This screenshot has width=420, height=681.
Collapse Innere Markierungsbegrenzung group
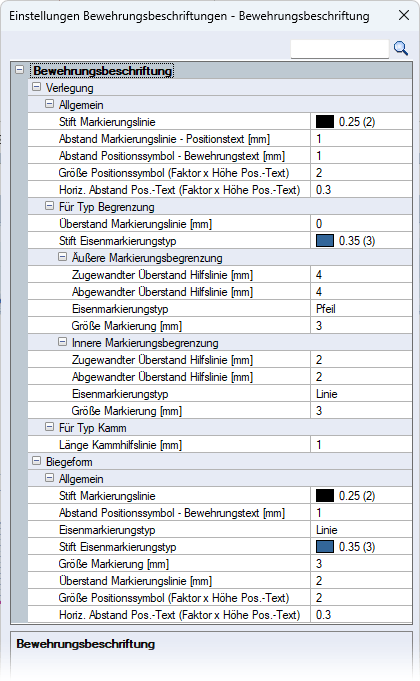click(x=63, y=342)
